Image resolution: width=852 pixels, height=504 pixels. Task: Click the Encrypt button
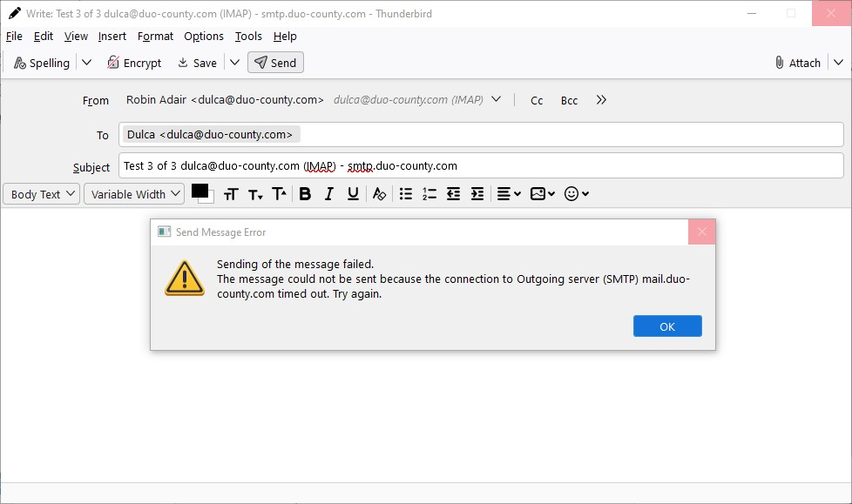point(134,63)
